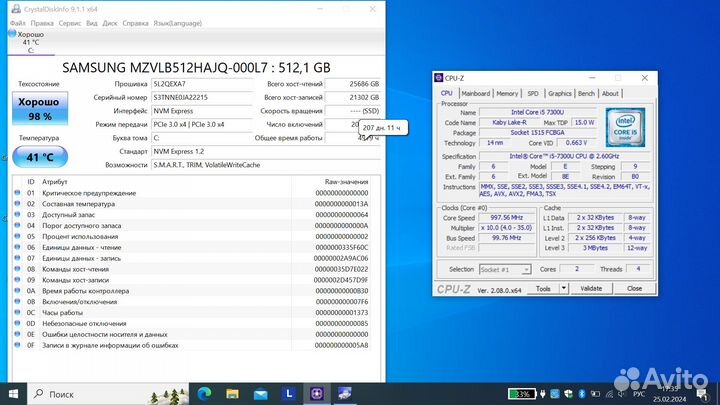Switch to CPU-Z Graphics tab
This screenshot has height=405, width=720.
coord(560,93)
